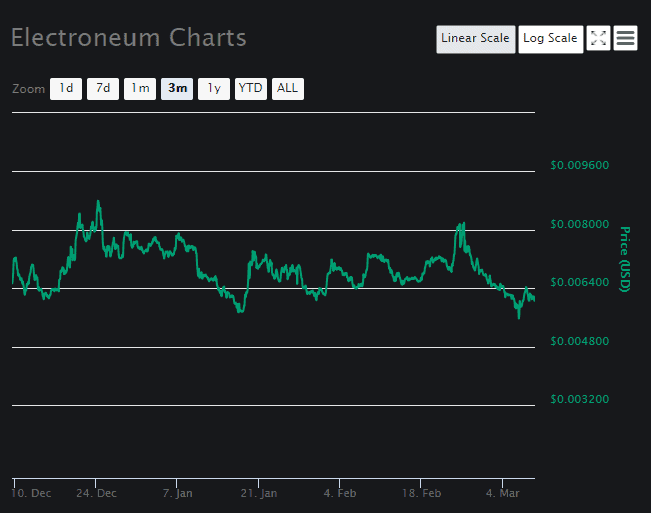Click the 4. Feb date label
Image resolution: width=651 pixels, height=513 pixels.
pyautogui.click(x=340, y=493)
